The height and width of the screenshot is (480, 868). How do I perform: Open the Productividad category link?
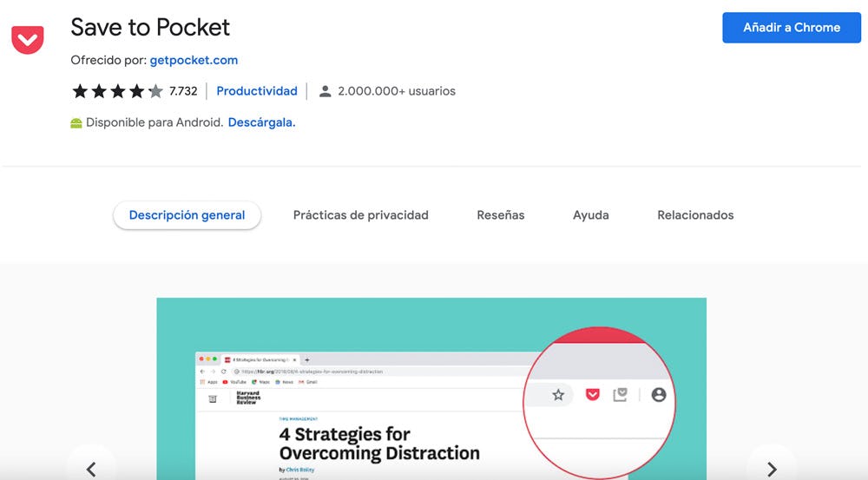[257, 91]
